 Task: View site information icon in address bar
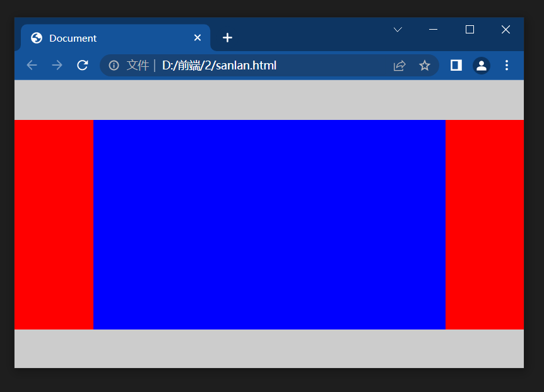(114, 65)
